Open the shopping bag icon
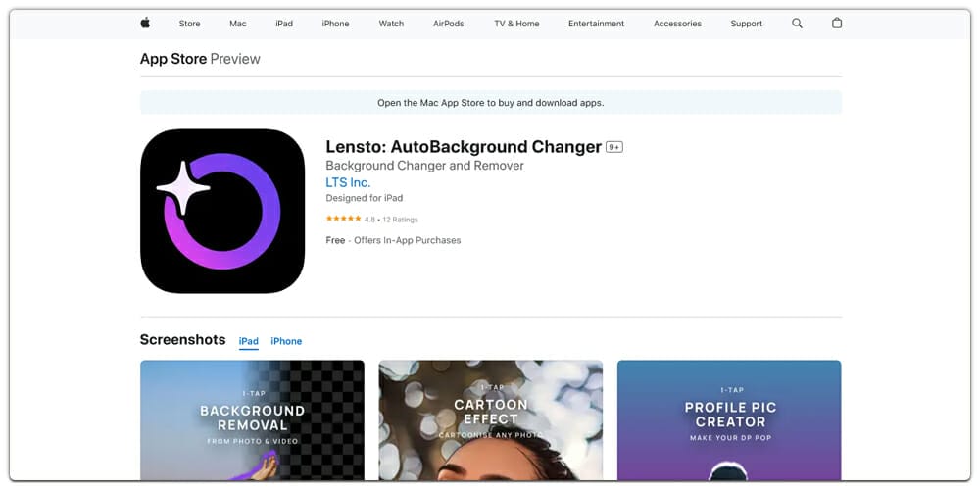 [x=837, y=24]
